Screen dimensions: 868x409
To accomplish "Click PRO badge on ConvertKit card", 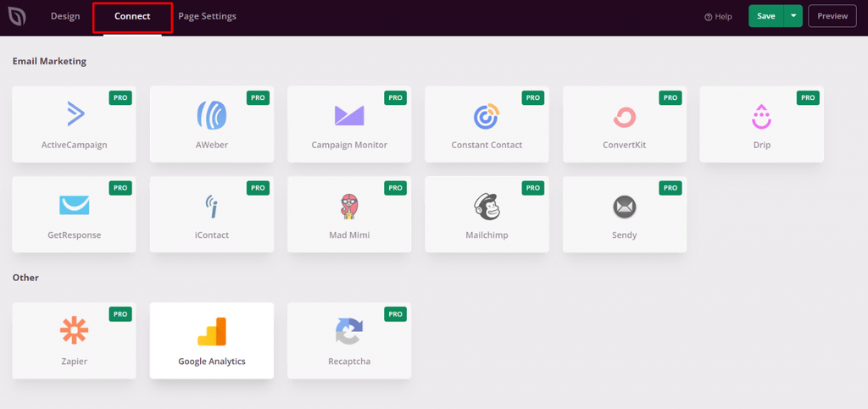I will tap(670, 98).
